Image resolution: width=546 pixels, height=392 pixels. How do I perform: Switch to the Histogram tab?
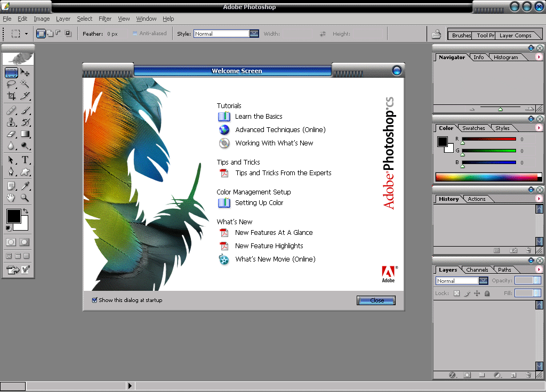(505, 58)
